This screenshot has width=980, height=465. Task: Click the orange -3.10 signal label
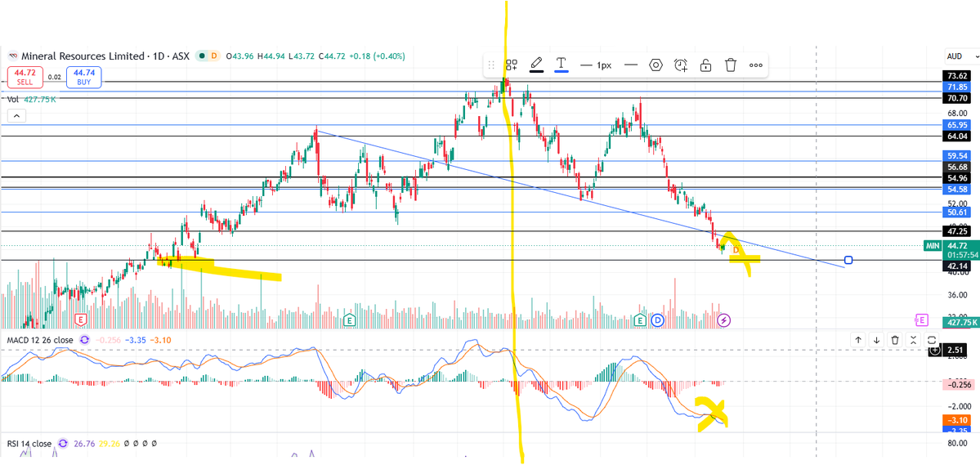pos(956,421)
